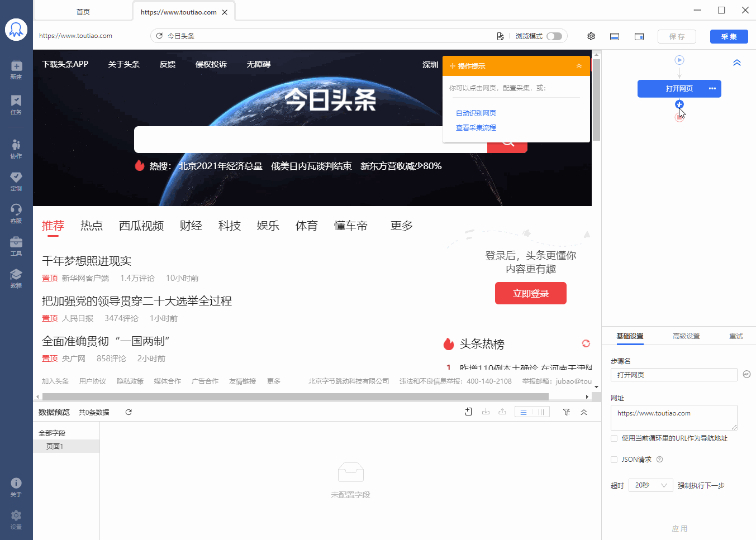Close the toutiao.com tab
This screenshot has width=756, height=540.
pyautogui.click(x=225, y=12)
